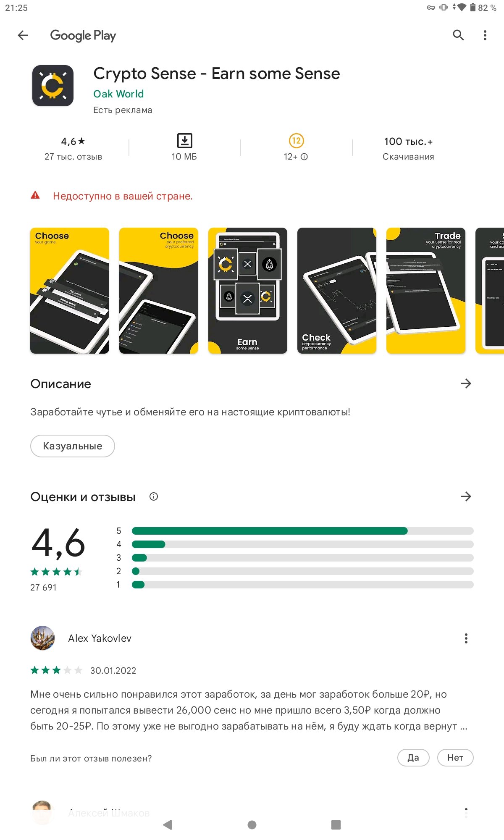Mark review helpful with Да

point(413,758)
